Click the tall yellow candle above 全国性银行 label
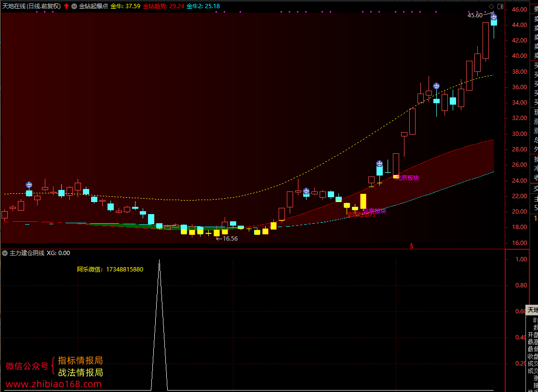This screenshot has height=392, width=538. (x=363, y=201)
